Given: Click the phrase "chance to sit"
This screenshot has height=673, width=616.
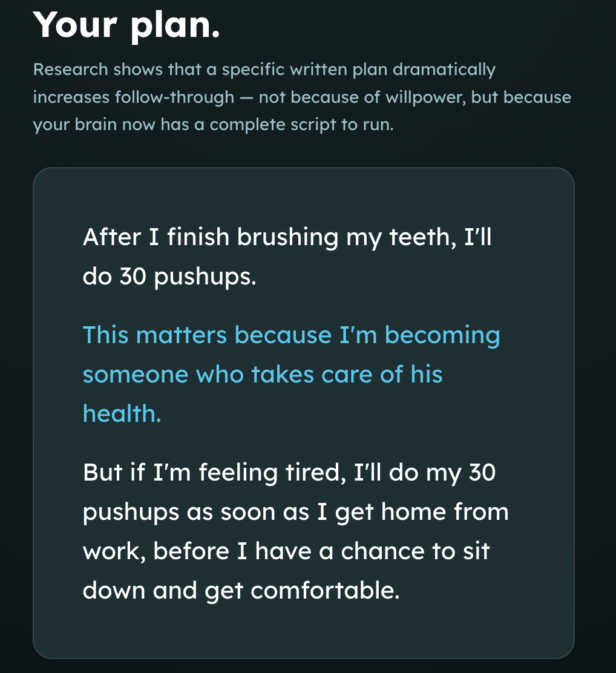Looking at the screenshot, I should (x=415, y=551).
